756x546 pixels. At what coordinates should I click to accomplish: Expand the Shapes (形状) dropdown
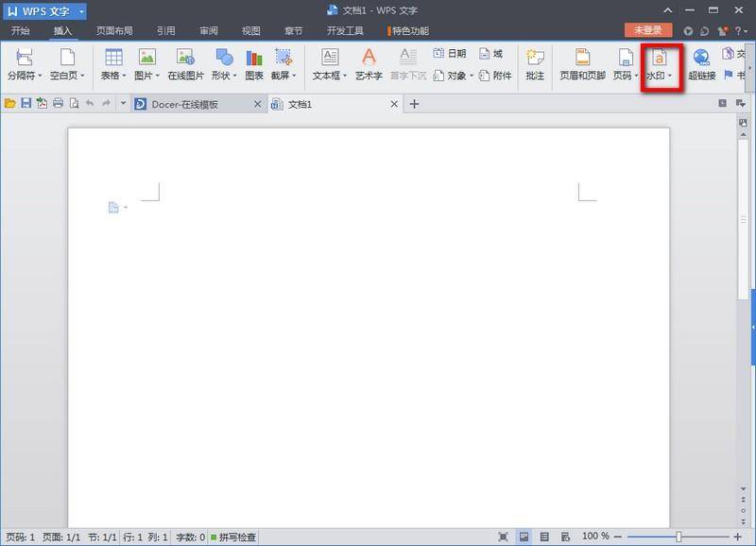click(x=234, y=76)
